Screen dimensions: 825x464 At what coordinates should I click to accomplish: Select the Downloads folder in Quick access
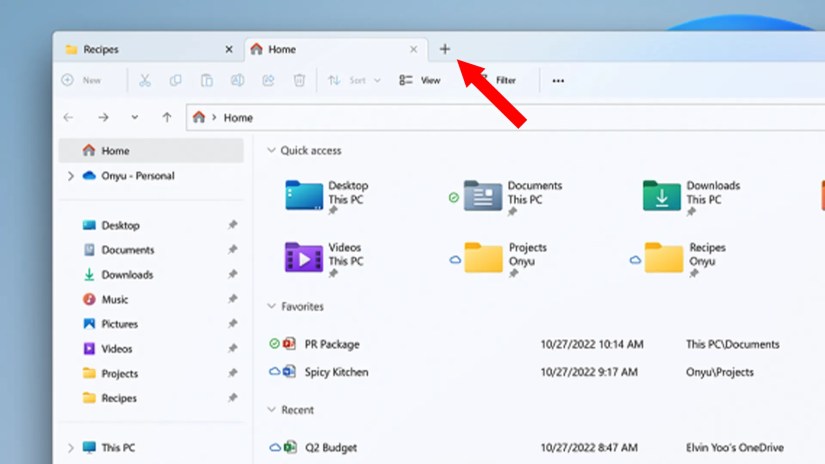click(691, 197)
